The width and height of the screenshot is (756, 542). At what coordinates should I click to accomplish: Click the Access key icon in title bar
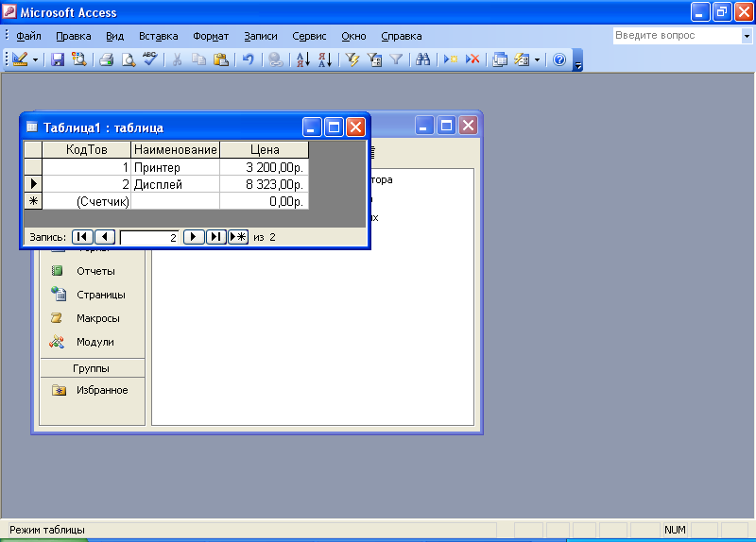(9, 12)
